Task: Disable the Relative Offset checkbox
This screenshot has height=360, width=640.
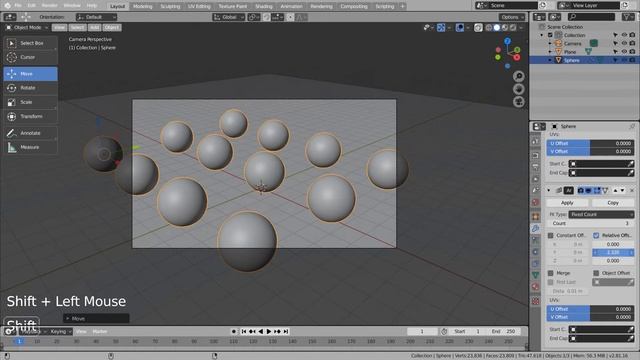Action: pyautogui.click(x=596, y=236)
